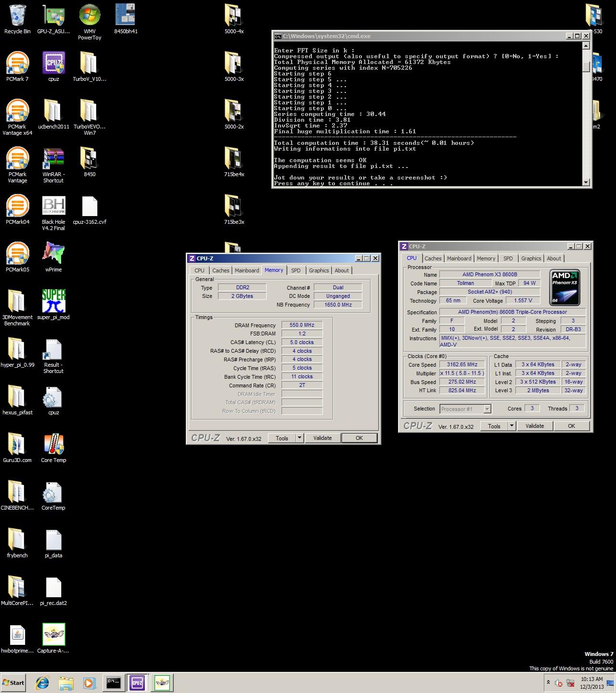
Task: Open Mainboard tab in right CPU-Z window
Action: pos(459,258)
